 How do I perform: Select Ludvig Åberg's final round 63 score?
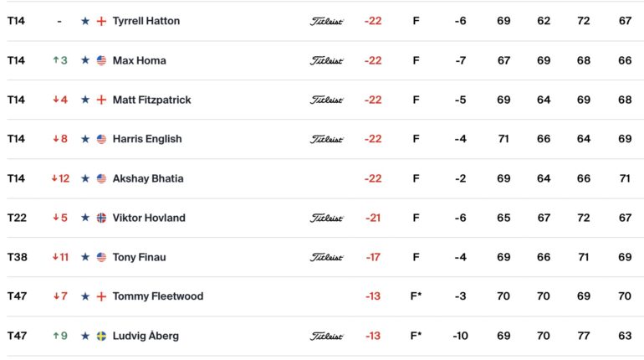click(625, 336)
